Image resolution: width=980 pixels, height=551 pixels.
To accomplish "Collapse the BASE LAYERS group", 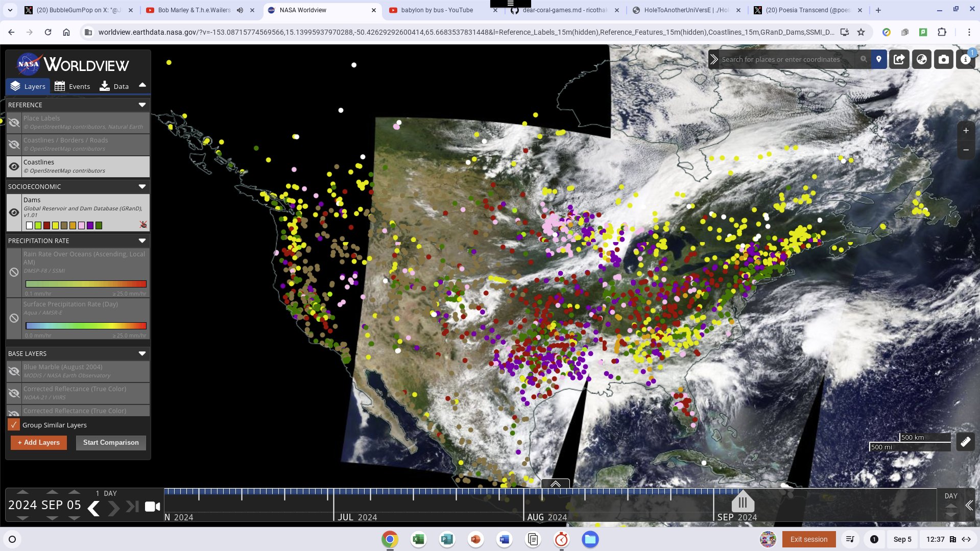I will [142, 353].
